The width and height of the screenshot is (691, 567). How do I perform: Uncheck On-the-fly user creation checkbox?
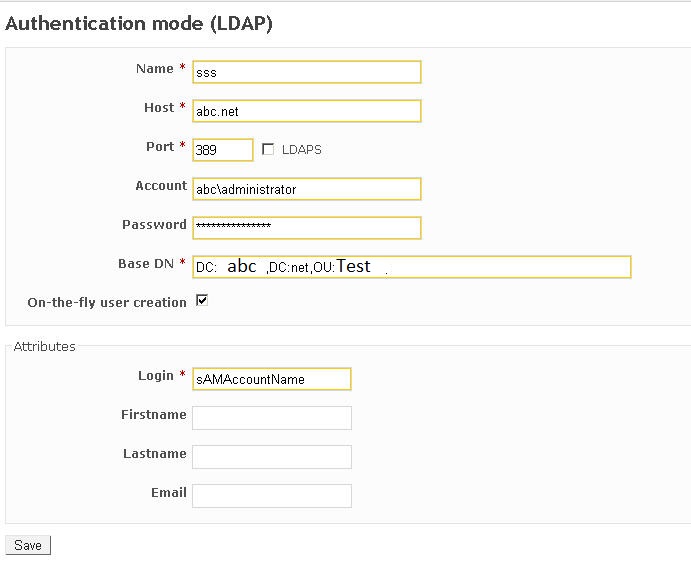click(201, 301)
